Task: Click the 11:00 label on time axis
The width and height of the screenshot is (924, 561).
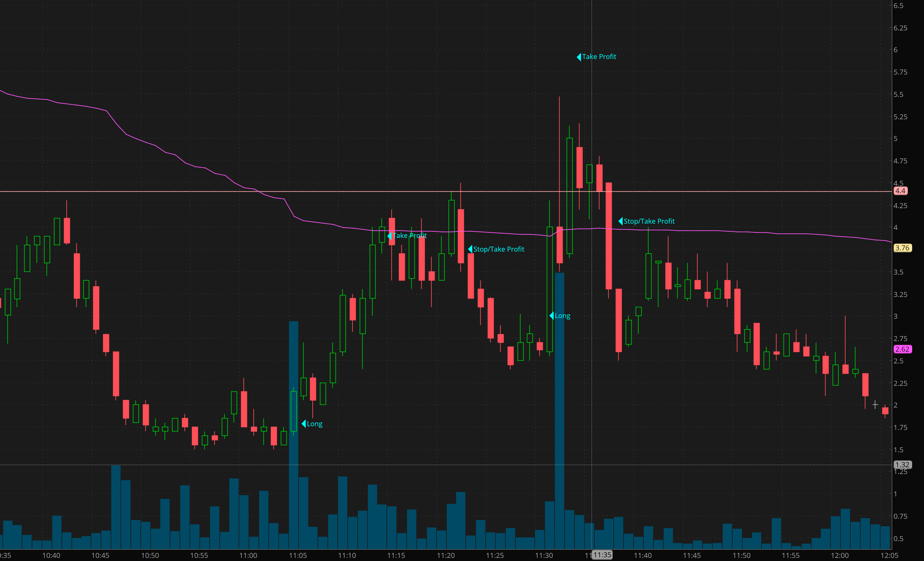Action: [x=248, y=555]
